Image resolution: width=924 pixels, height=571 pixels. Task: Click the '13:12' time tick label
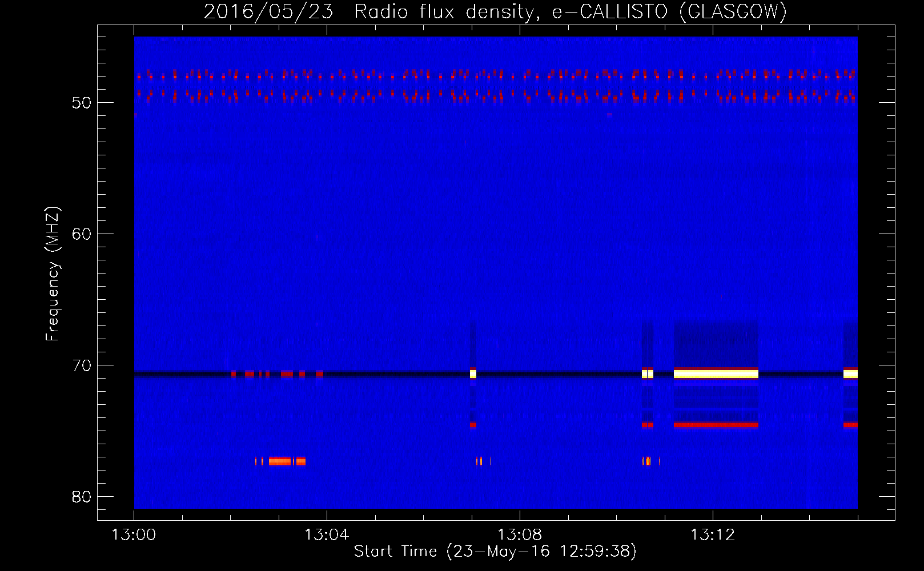pos(713,535)
